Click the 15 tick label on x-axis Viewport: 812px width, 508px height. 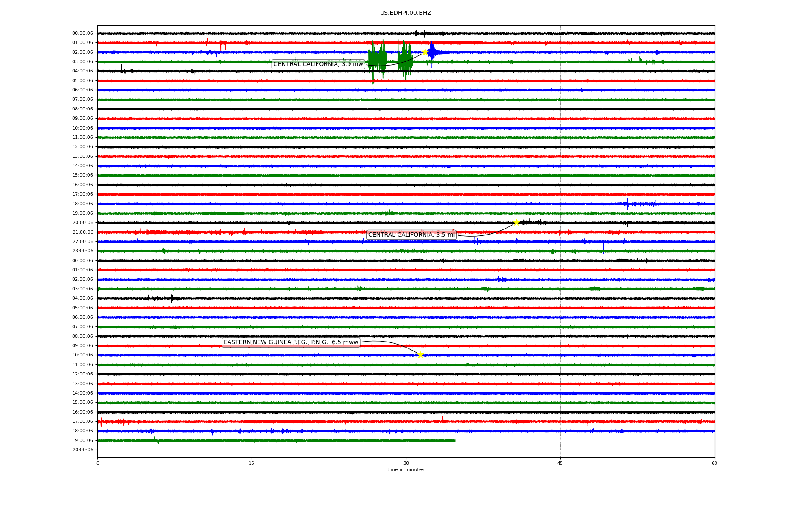click(252, 463)
